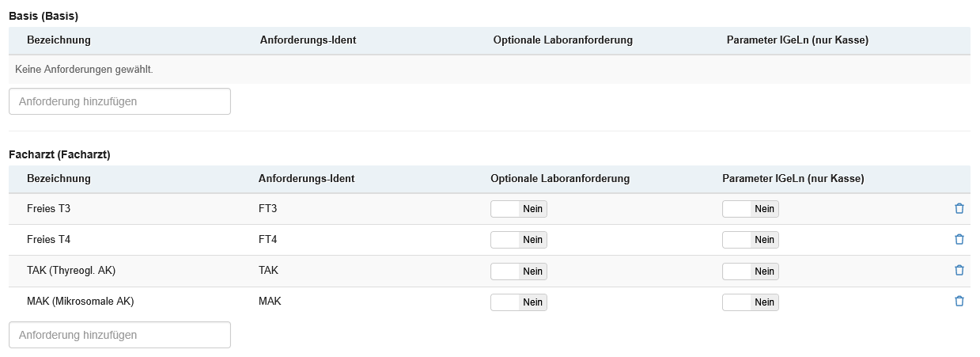Click Bezeichnung header in Facharzt table
Image resolution: width=980 pixels, height=357 pixels.
pyautogui.click(x=59, y=179)
